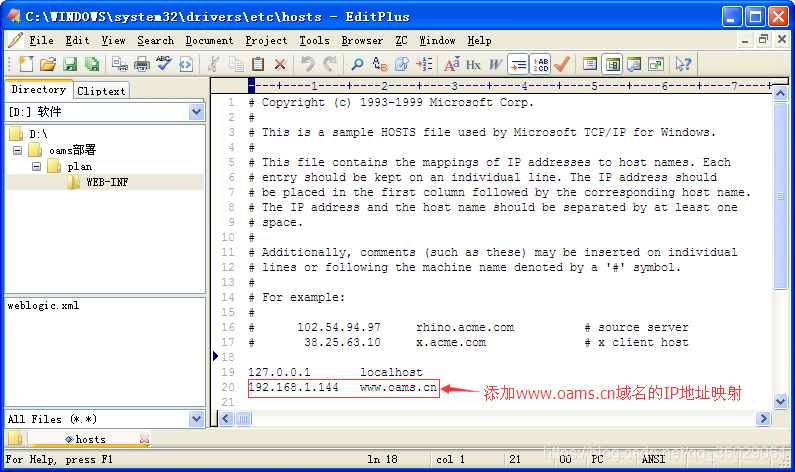Click the horizontal scrollbar right arrow

coord(763,418)
